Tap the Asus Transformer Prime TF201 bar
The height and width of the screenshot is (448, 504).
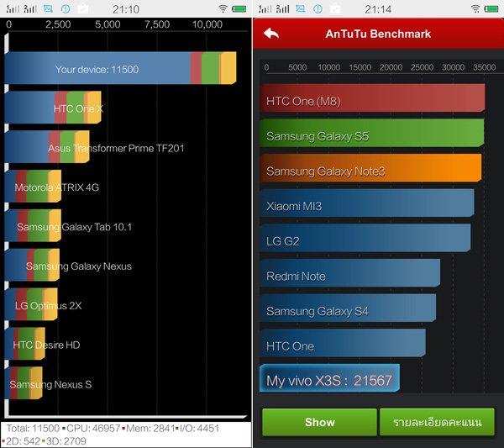[47, 146]
